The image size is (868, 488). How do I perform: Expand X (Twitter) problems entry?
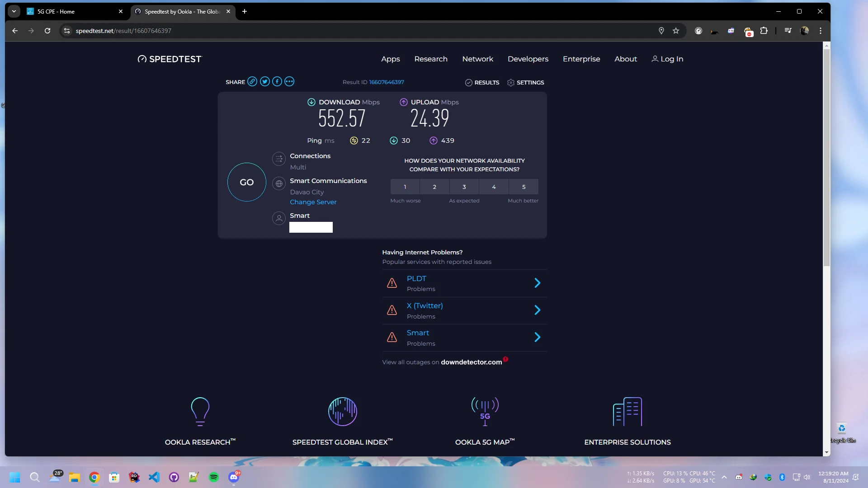coord(464,311)
